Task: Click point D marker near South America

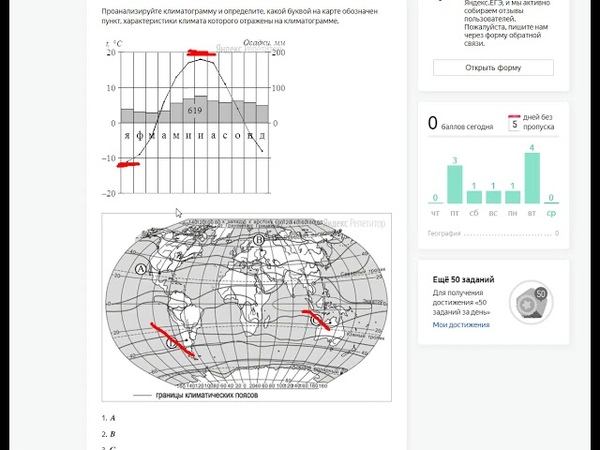Action: click(x=171, y=344)
